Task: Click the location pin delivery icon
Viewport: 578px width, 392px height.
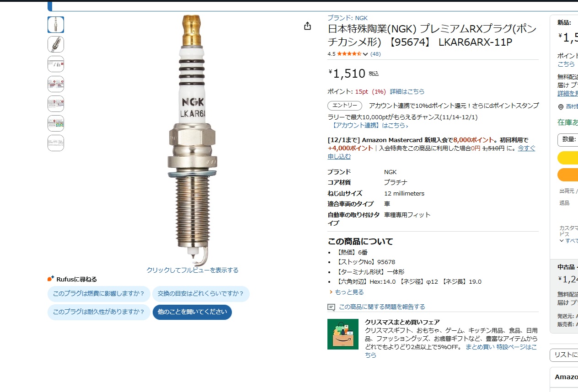Action: coord(561,106)
